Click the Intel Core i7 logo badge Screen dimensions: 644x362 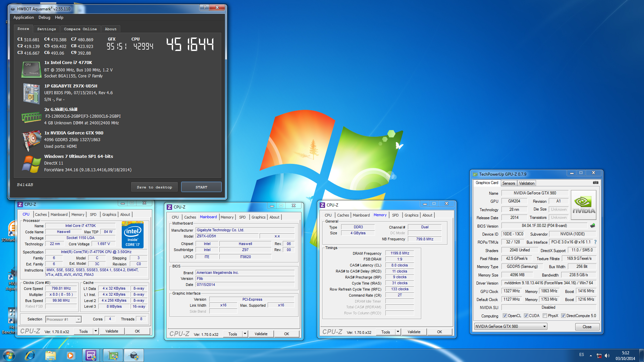click(133, 235)
